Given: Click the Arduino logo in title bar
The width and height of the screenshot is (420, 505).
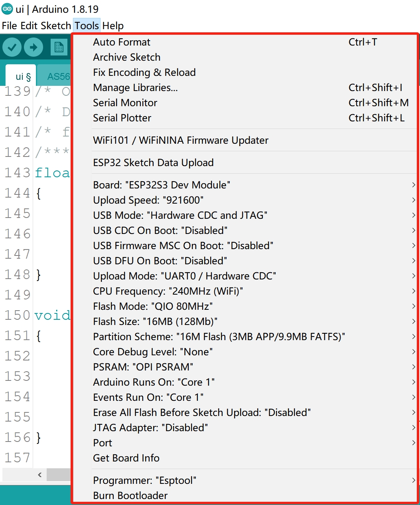Looking at the screenshot, I should (7, 9).
